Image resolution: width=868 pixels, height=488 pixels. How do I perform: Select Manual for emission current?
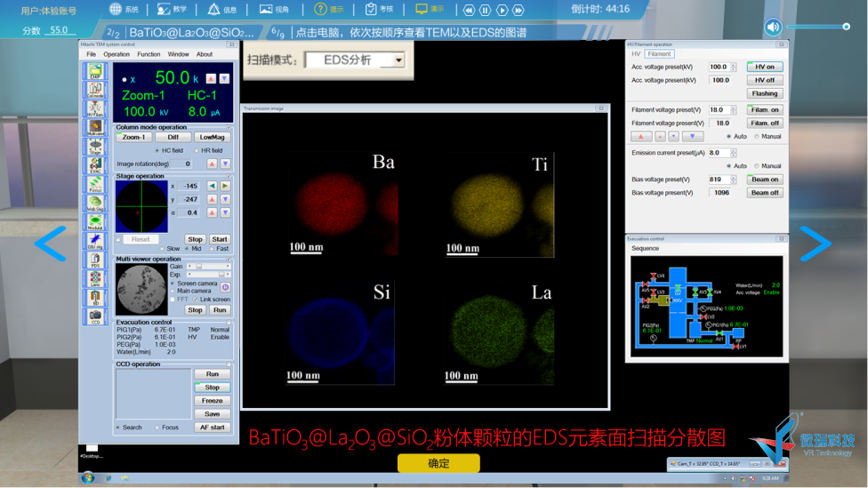[x=757, y=166]
